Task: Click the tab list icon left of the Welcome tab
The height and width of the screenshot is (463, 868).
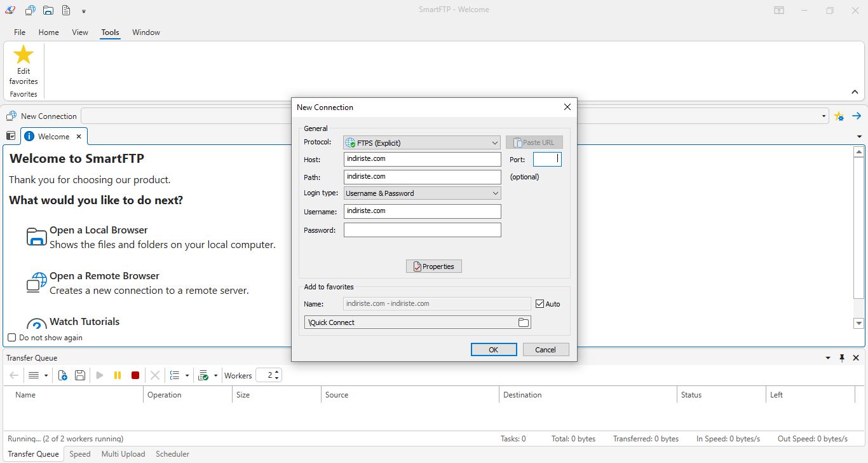Action: tap(11, 135)
